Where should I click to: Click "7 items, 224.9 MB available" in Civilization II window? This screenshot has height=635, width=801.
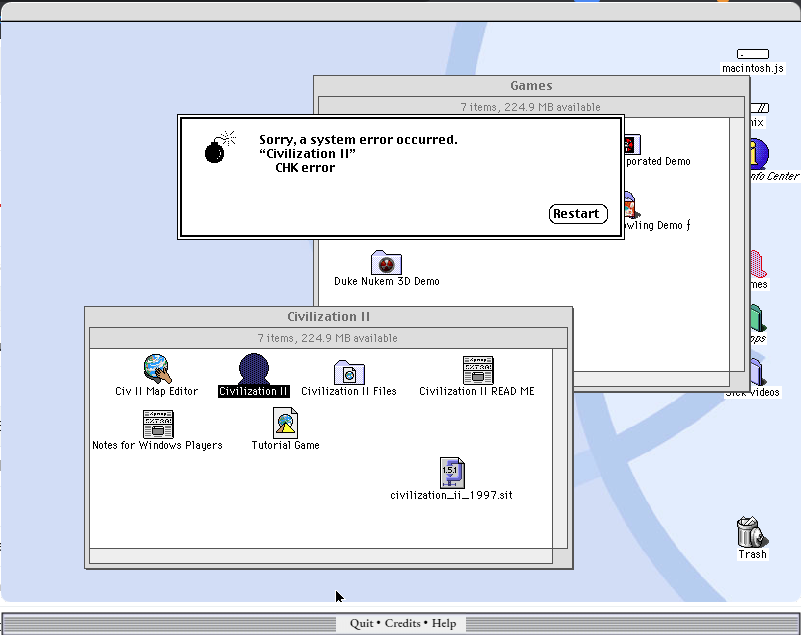pyautogui.click(x=327, y=338)
